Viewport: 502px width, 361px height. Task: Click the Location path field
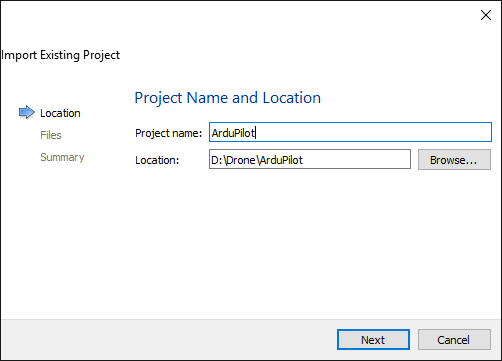310,159
